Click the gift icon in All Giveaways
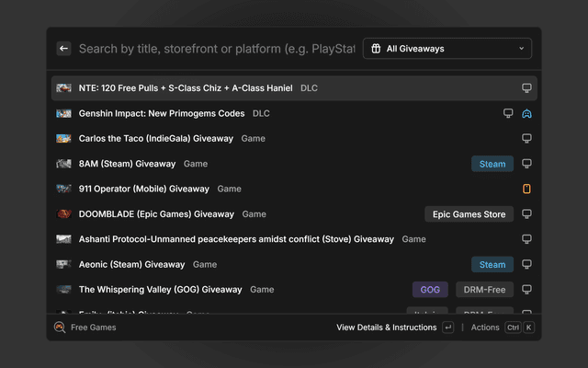The image size is (588, 368). coord(376,49)
